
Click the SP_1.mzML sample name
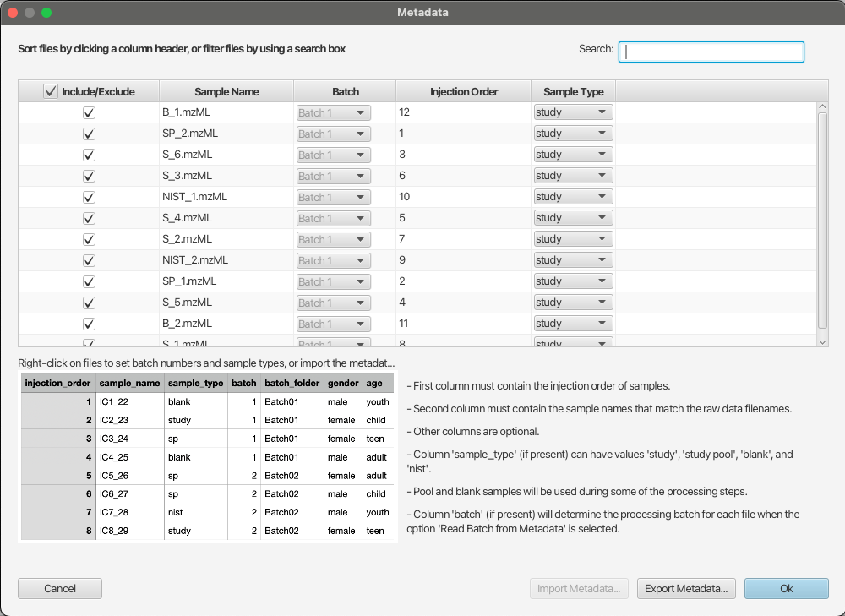(189, 281)
